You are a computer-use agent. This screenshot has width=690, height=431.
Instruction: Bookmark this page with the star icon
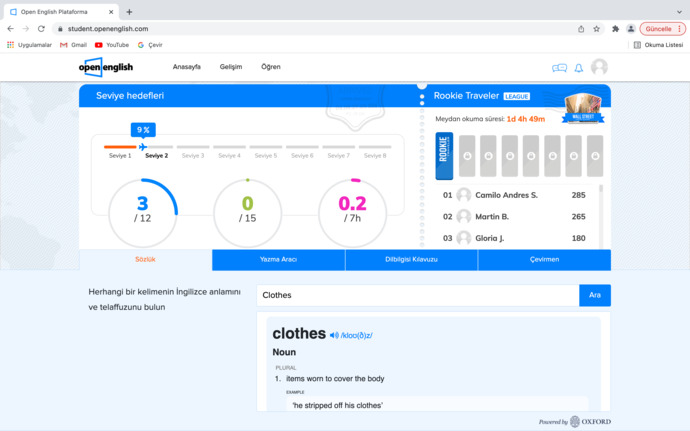pos(597,29)
